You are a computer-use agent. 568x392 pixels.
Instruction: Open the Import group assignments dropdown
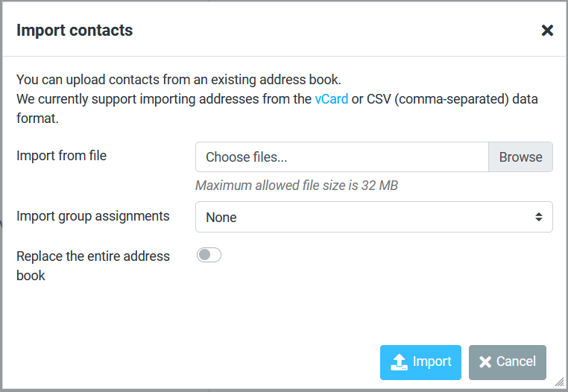(373, 217)
